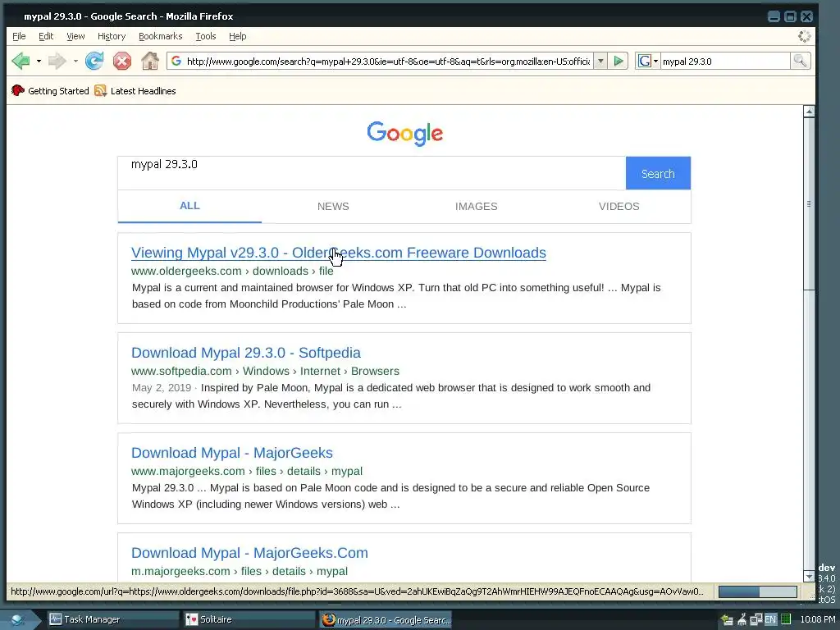Click the scrollbar up arrow
840x630 pixels.
tap(809, 112)
